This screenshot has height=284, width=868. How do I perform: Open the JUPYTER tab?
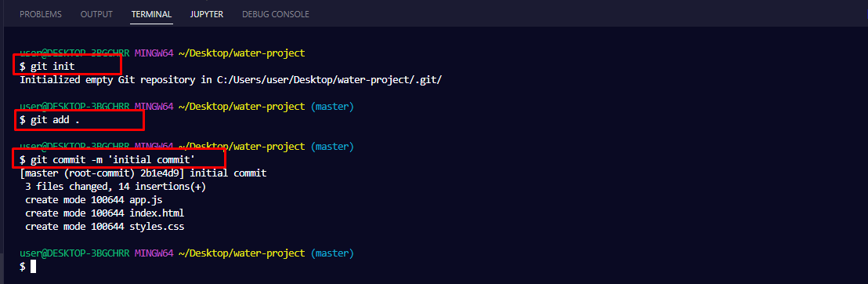click(207, 14)
